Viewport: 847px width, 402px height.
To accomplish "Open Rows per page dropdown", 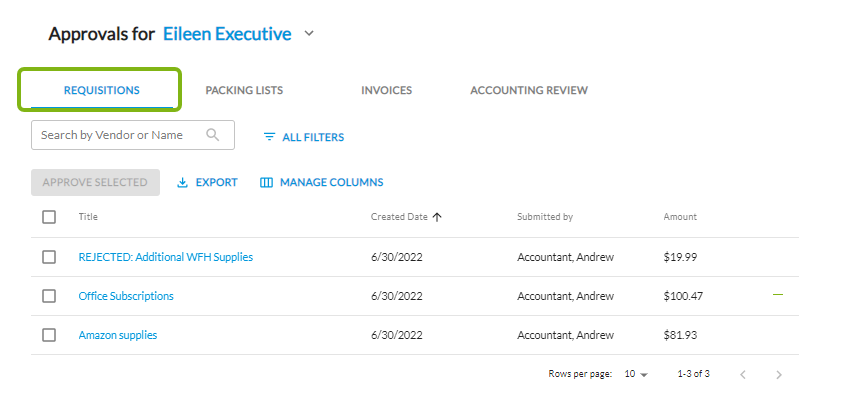I will [636, 374].
